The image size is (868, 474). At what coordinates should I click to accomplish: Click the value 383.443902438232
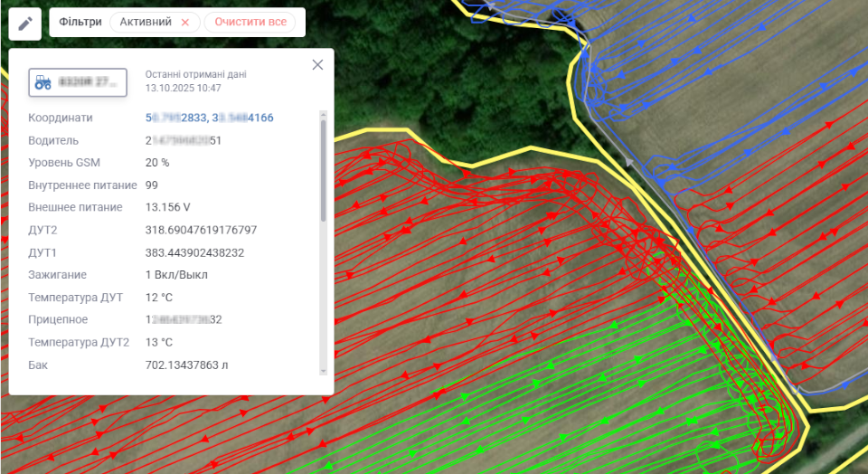point(195,253)
